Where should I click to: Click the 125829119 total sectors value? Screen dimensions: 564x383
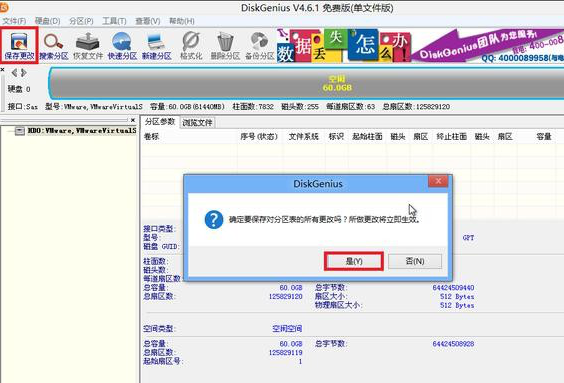click(286, 352)
